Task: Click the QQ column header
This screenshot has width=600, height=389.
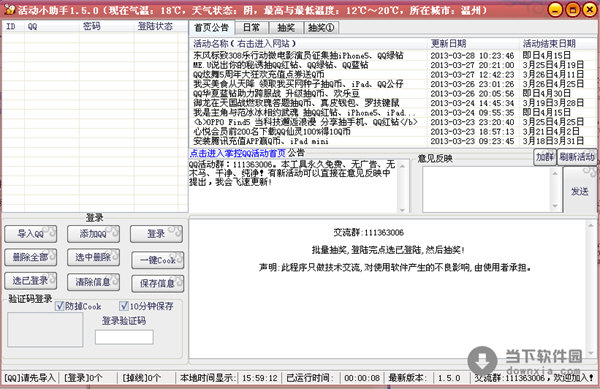Action: tap(52, 26)
